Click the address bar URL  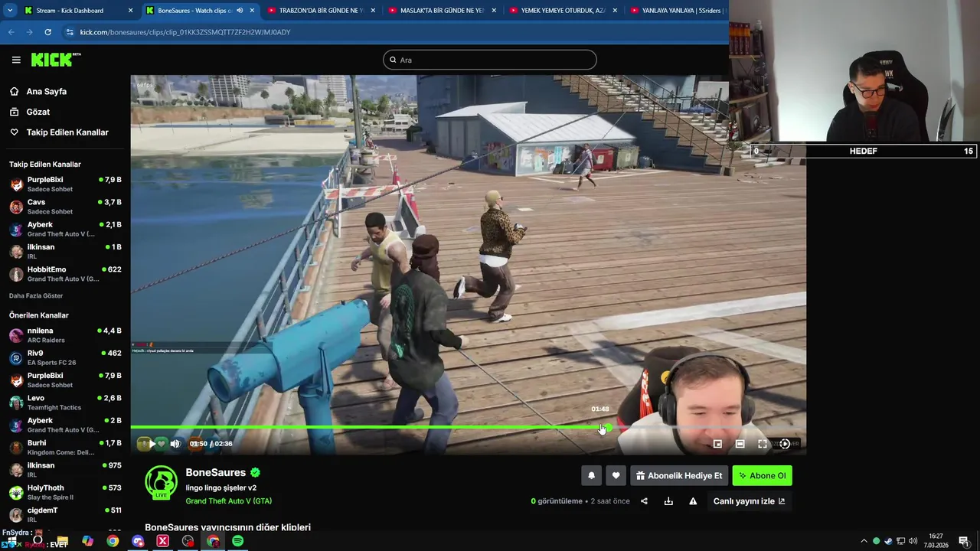pyautogui.click(x=185, y=32)
